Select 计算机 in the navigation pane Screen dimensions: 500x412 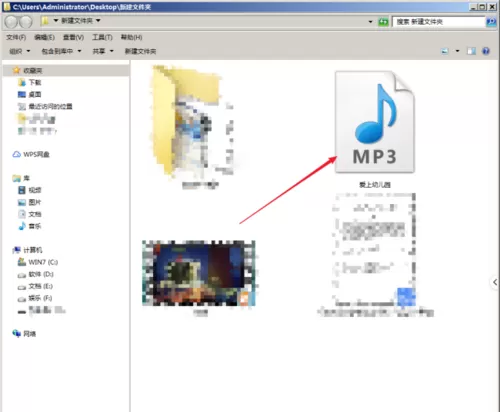click(x=33, y=250)
